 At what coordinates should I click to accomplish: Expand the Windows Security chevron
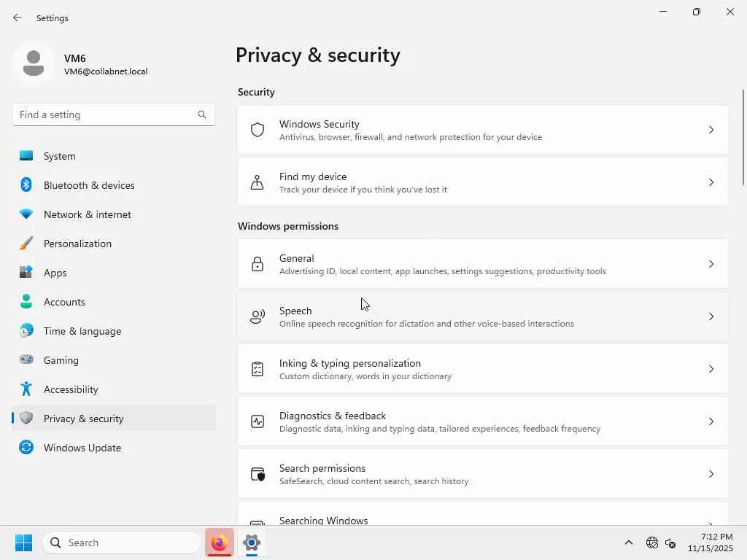[x=711, y=130]
